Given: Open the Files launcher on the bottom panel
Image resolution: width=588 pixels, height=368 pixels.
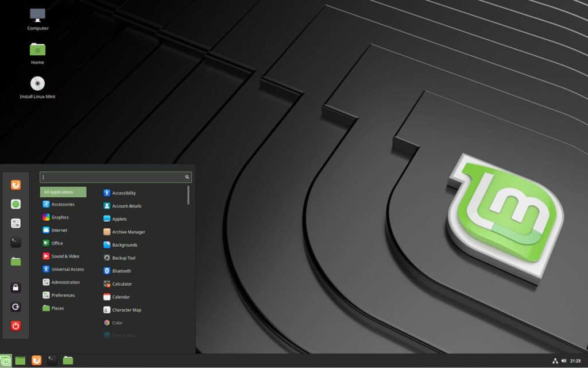Looking at the screenshot, I should (x=68, y=361).
